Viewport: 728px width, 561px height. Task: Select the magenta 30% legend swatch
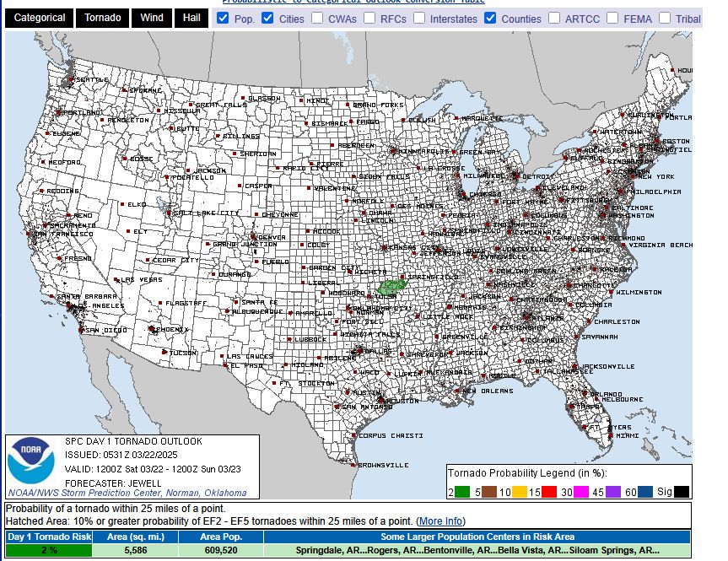pyautogui.click(x=581, y=492)
